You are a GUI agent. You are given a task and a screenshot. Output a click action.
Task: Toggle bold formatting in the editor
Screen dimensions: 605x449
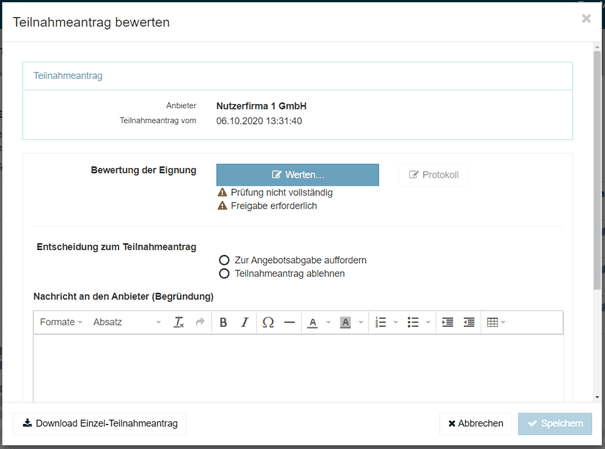[x=223, y=323]
